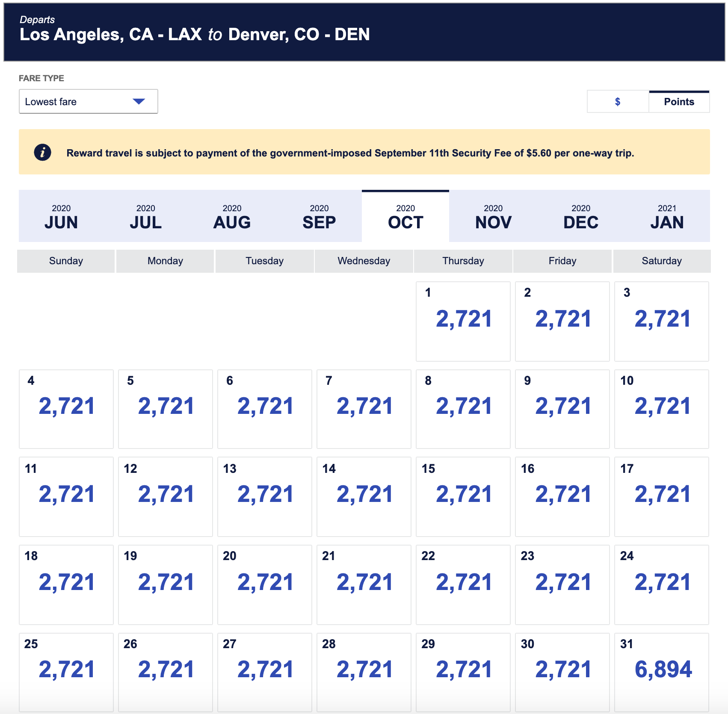Pick the October 26 Monday fare
The width and height of the screenshot is (728, 714).
click(166, 670)
